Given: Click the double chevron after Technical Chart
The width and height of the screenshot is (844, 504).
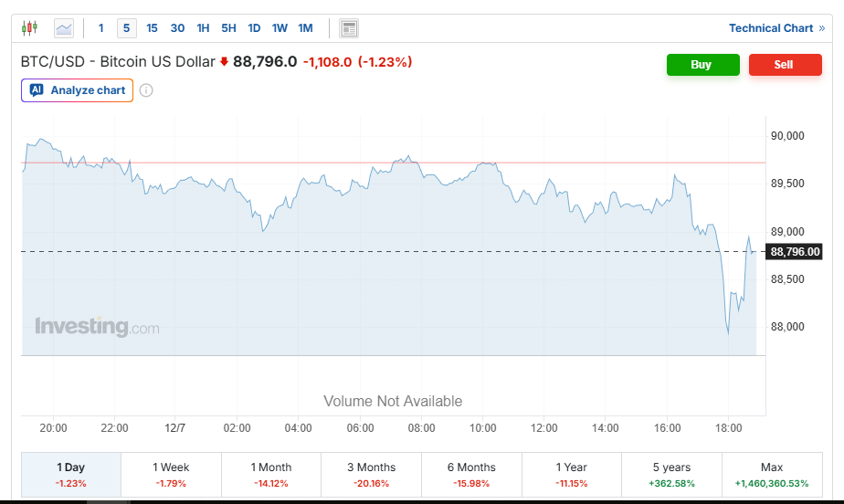Looking at the screenshot, I should point(821,28).
